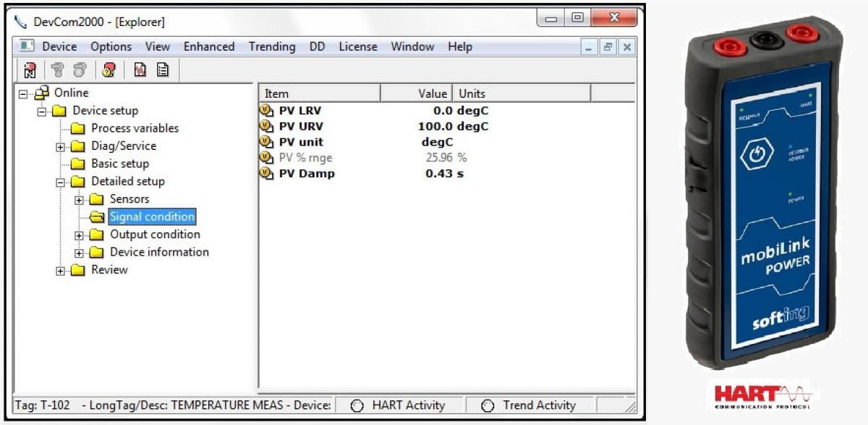Open the Enhanced menu
The image size is (868, 425).
(209, 46)
